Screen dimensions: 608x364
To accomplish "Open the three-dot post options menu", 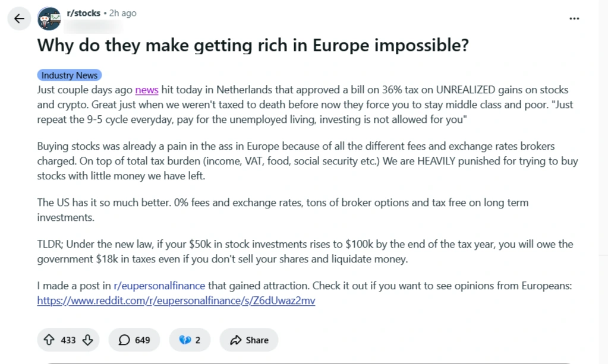I will 574,18.
